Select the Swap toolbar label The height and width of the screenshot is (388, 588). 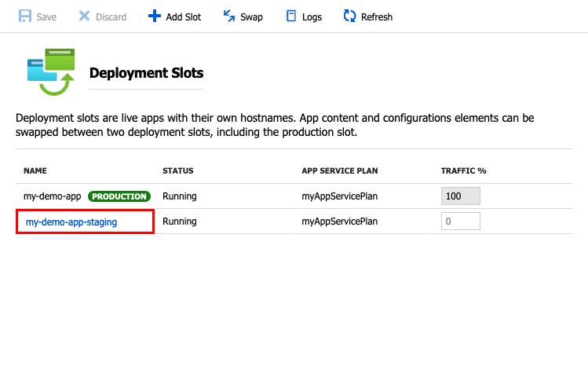[x=251, y=16]
